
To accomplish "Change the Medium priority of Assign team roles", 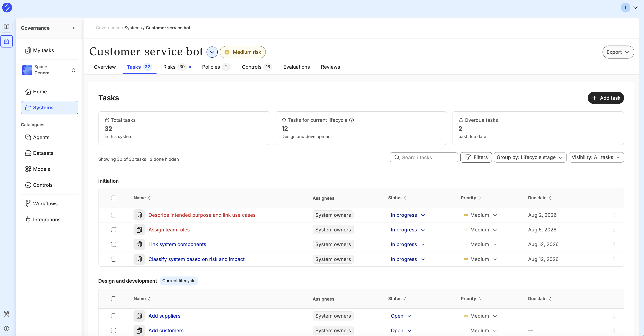I will point(480,230).
